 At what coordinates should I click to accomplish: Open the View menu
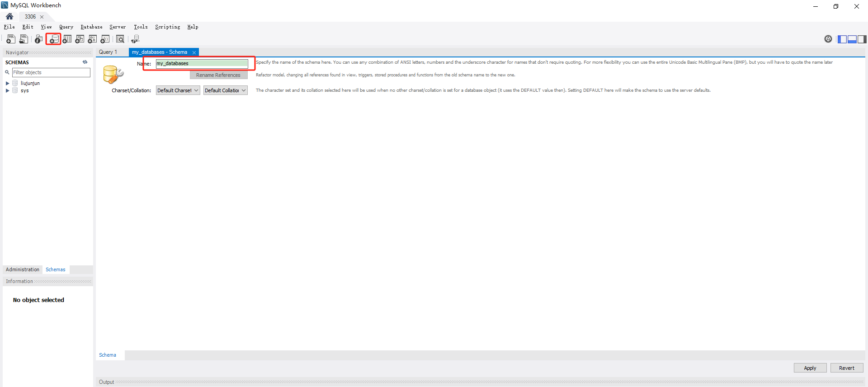[46, 27]
